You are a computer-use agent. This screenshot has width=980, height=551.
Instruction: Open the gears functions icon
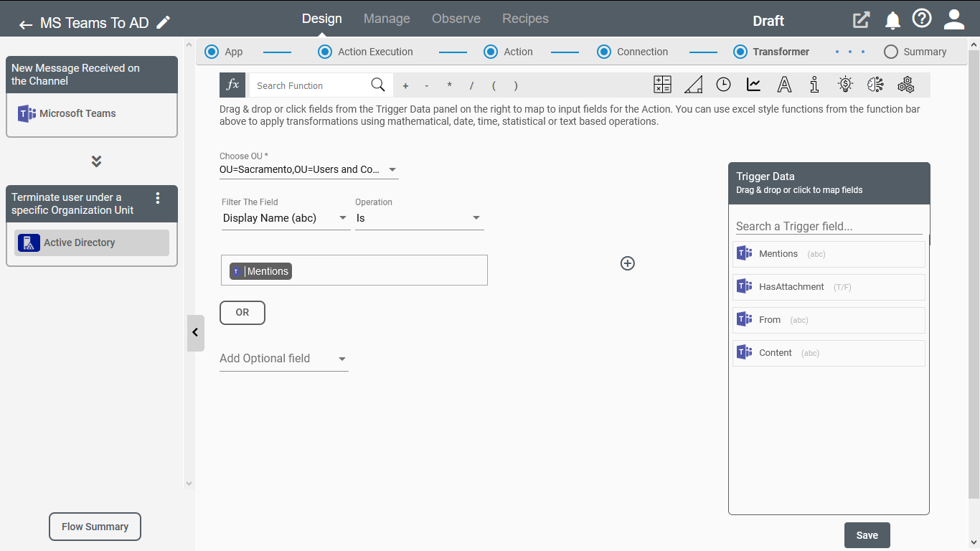(x=906, y=85)
